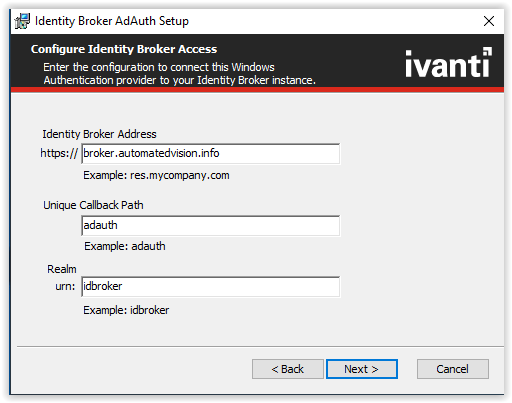Click the Identity Broker Address label

[99, 134]
